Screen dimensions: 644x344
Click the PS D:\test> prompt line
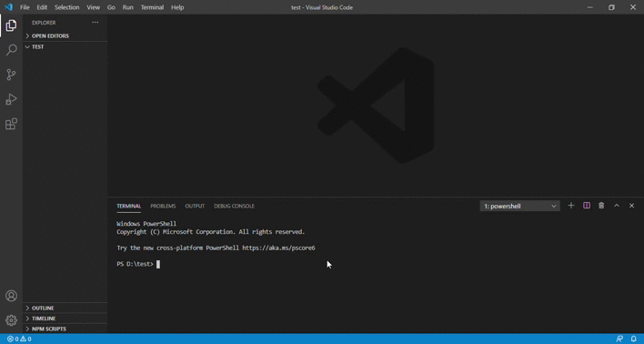click(136, 264)
